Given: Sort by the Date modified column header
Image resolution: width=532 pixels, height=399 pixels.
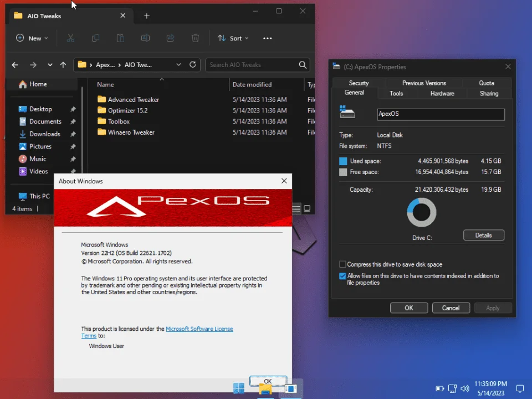Looking at the screenshot, I should 267,84.
